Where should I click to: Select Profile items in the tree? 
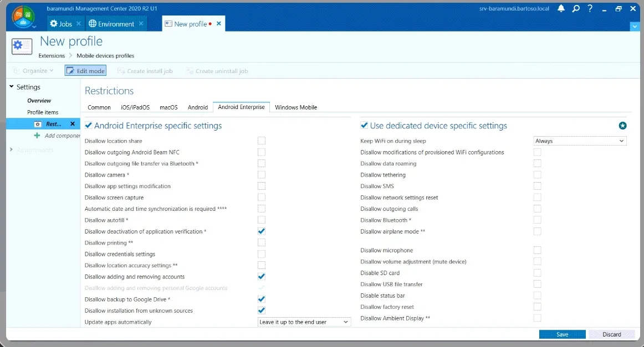[43, 112]
